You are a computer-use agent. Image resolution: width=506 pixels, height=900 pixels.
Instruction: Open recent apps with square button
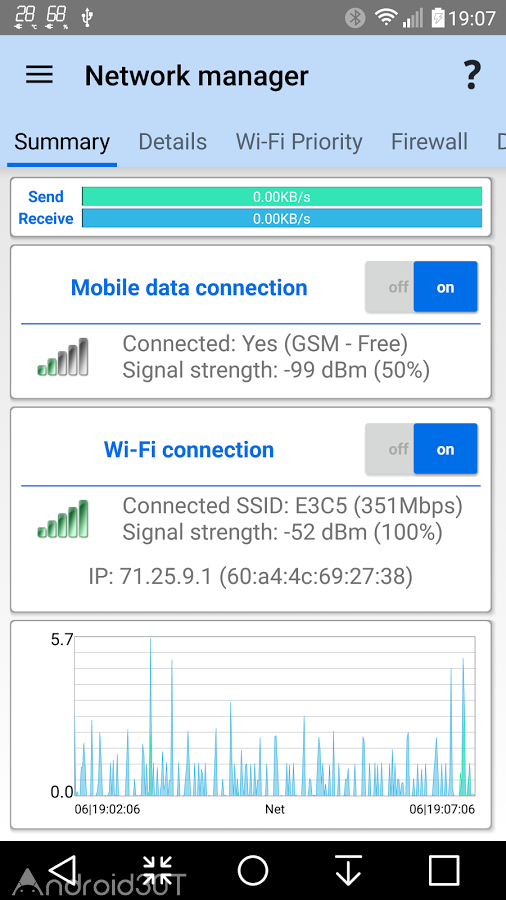coord(444,870)
